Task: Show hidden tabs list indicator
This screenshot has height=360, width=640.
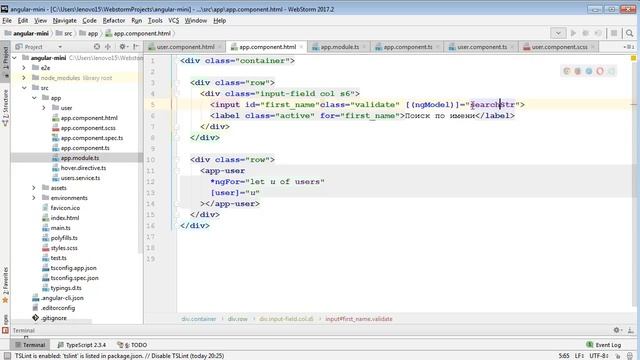Action: 629,47
